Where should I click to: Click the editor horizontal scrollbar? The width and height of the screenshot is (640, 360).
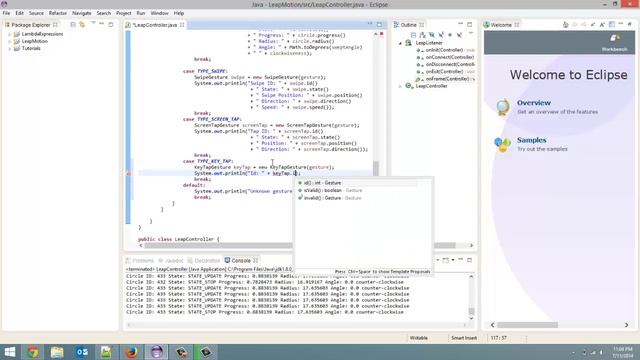300,245
